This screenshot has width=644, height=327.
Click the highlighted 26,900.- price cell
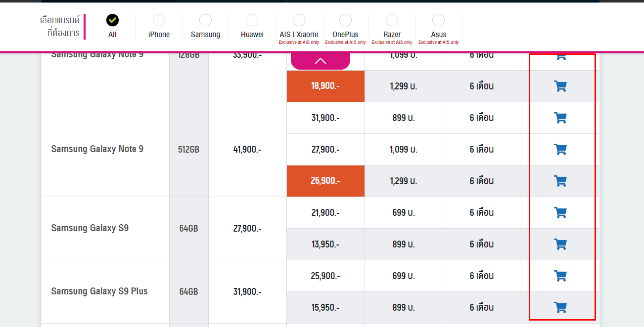point(325,181)
